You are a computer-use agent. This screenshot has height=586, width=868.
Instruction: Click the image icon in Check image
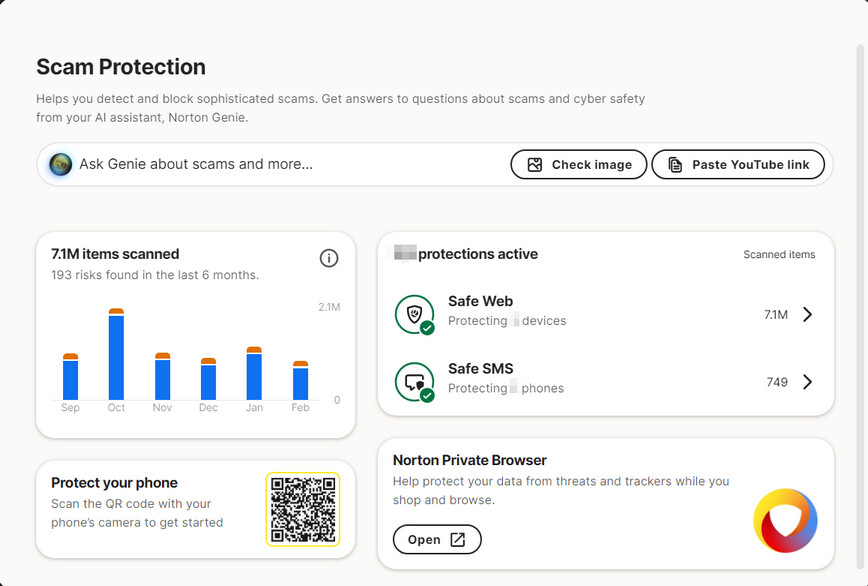click(x=535, y=165)
